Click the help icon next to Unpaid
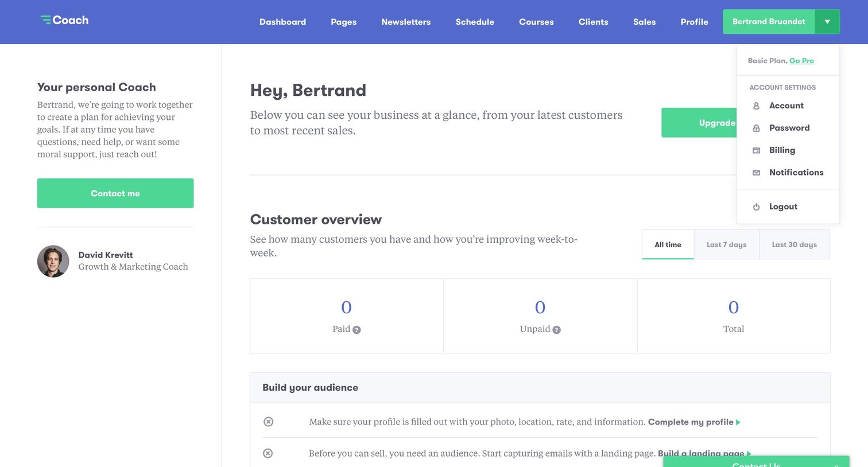 coord(556,330)
